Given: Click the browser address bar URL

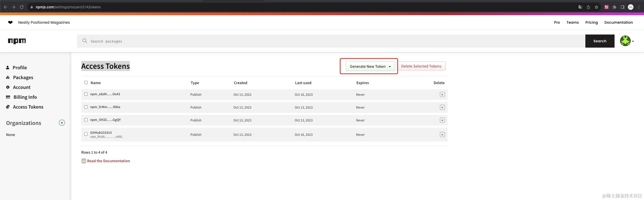Looking at the screenshot, I should 68,7.
